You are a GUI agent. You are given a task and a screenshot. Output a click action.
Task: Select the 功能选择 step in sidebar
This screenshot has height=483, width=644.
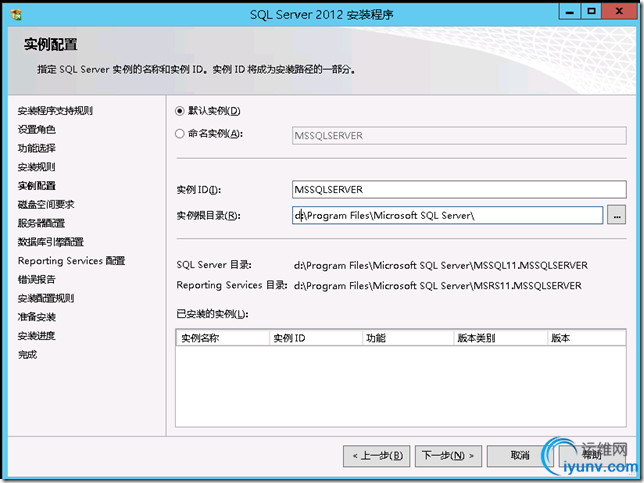(x=37, y=148)
